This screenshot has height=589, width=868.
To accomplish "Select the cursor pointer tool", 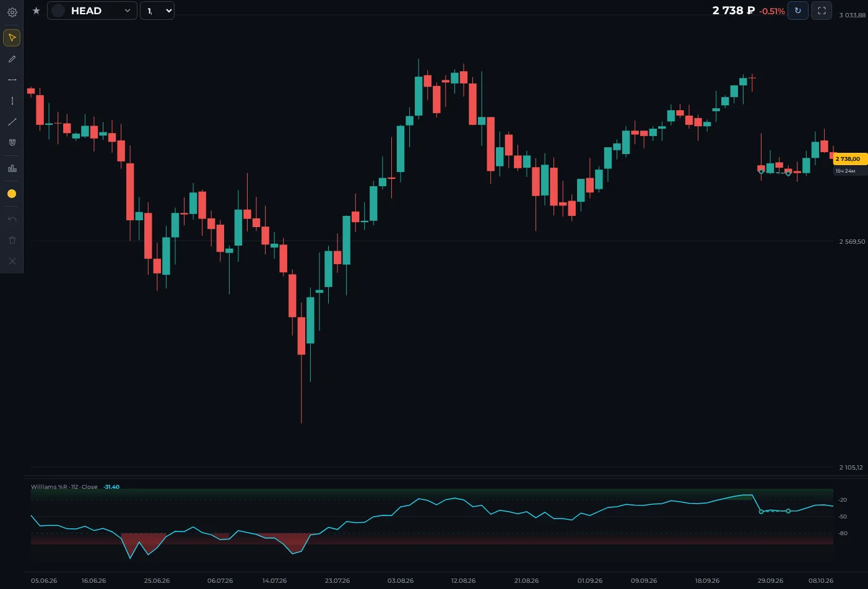I will 12,38.
